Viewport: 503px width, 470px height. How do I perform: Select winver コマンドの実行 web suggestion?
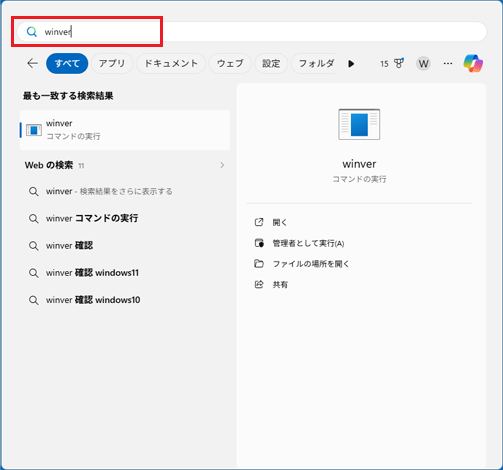click(x=92, y=218)
